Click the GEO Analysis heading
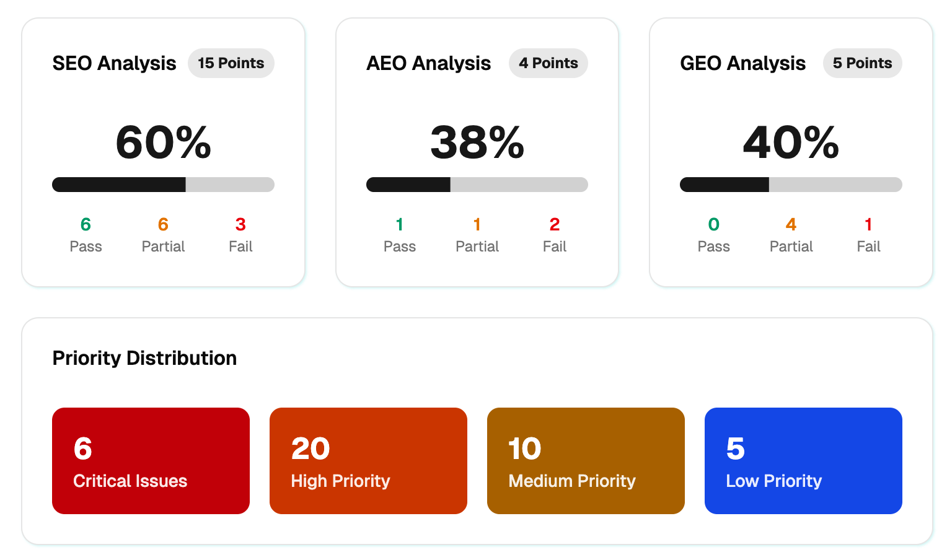This screenshot has width=947, height=560. (742, 63)
